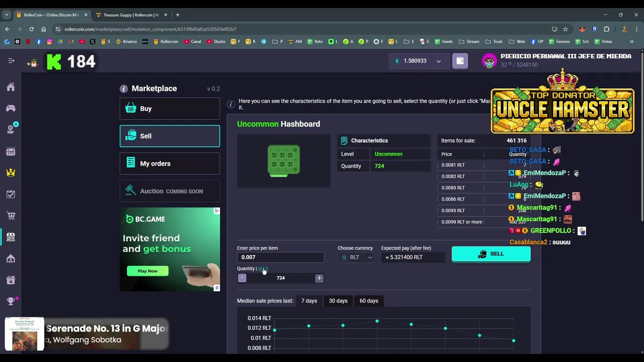Image resolution: width=644 pixels, height=362 pixels.
Task: Expand the tab search chevron in Chrome
Action: point(7,15)
